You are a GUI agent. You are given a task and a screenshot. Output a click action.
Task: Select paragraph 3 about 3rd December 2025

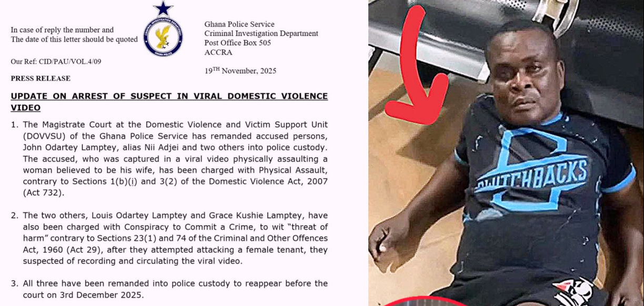(x=169, y=289)
